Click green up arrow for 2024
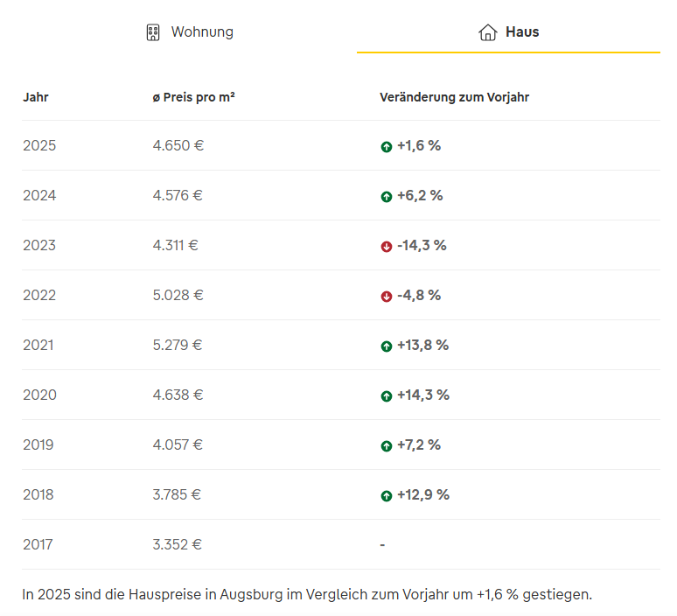Viewport: 677px width, 616px height. click(x=386, y=197)
